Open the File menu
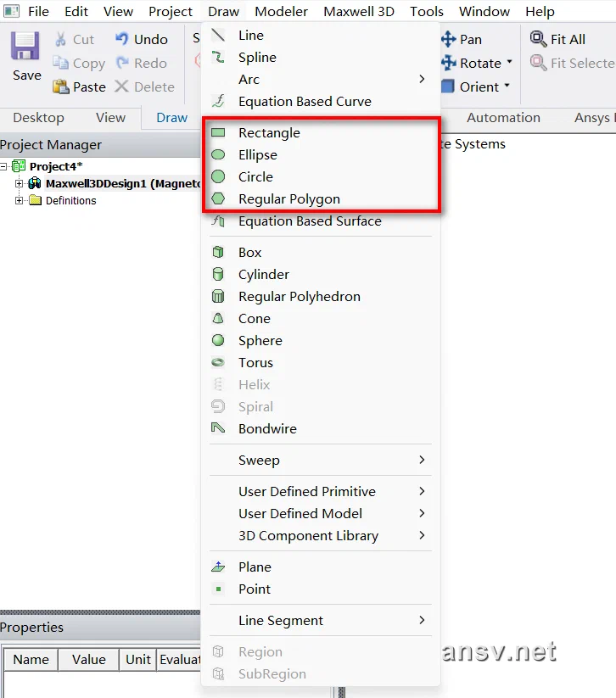616x698 pixels. 38,11
